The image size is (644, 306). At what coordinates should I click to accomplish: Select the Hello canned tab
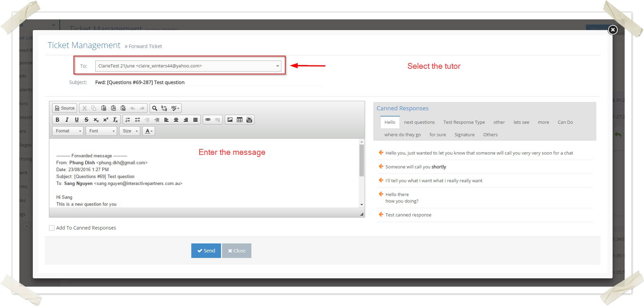(x=390, y=122)
